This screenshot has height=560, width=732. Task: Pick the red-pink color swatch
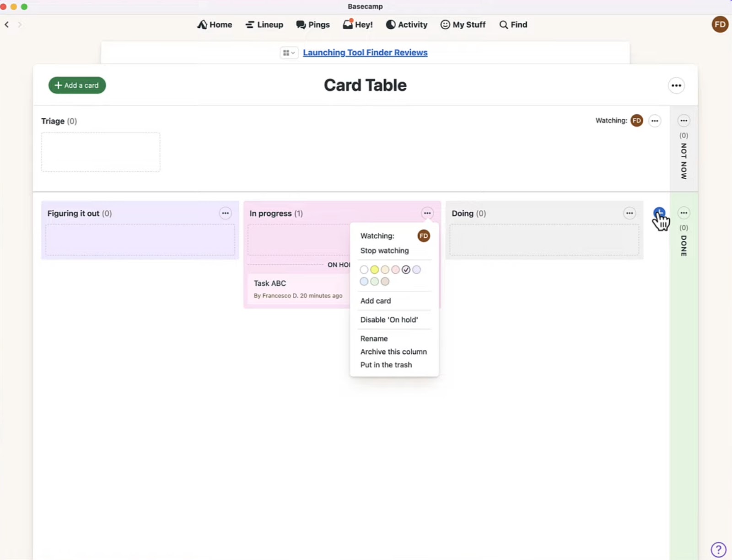(x=395, y=270)
